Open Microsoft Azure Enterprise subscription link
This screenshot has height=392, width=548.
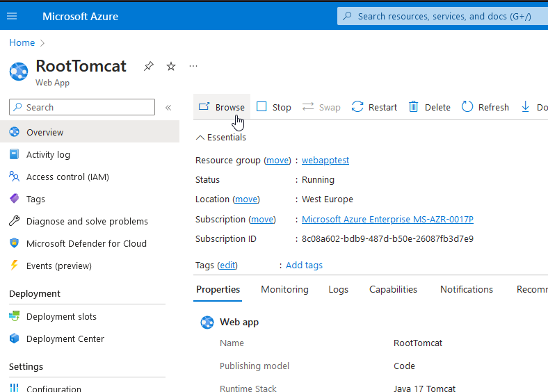[387, 220]
